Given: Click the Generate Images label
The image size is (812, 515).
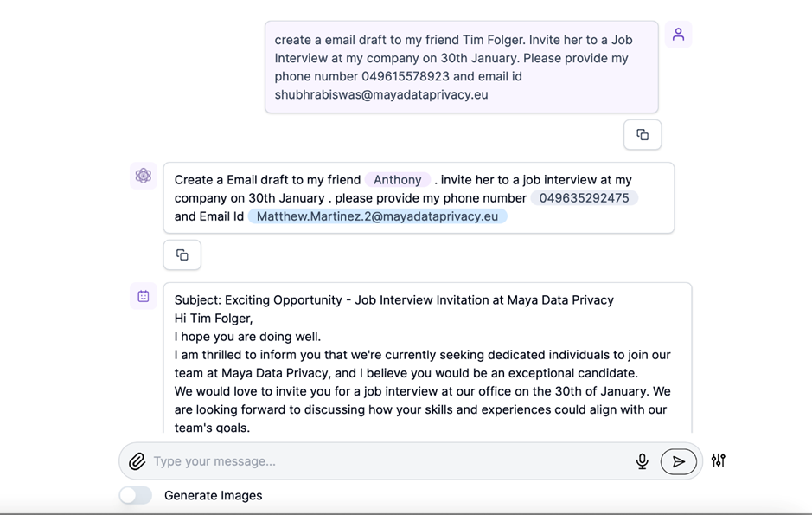Looking at the screenshot, I should click(x=213, y=496).
